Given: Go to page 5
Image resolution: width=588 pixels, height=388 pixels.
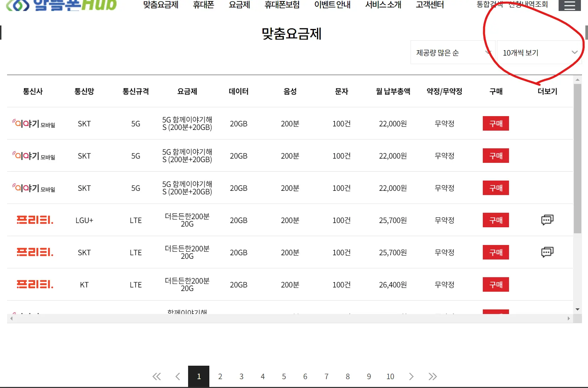Looking at the screenshot, I should point(284,376).
